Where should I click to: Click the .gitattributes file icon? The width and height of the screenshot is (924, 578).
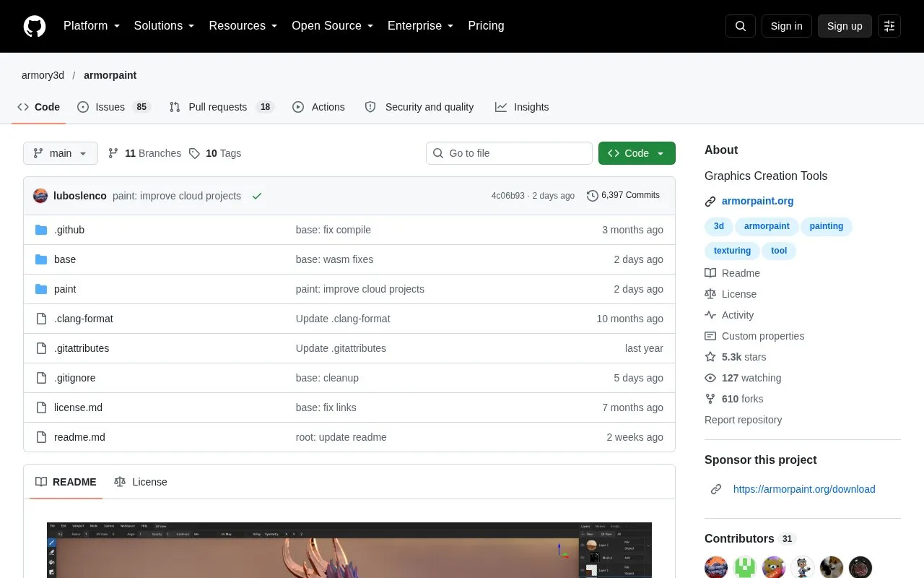pos(41,348)
